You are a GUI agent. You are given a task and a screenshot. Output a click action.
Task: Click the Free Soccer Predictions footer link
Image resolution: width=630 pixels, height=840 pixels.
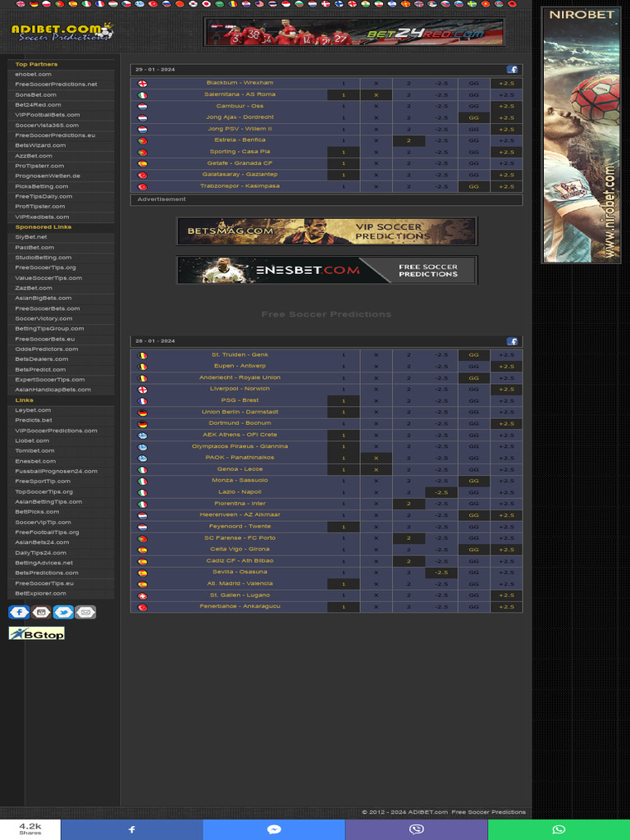[489, 812]
